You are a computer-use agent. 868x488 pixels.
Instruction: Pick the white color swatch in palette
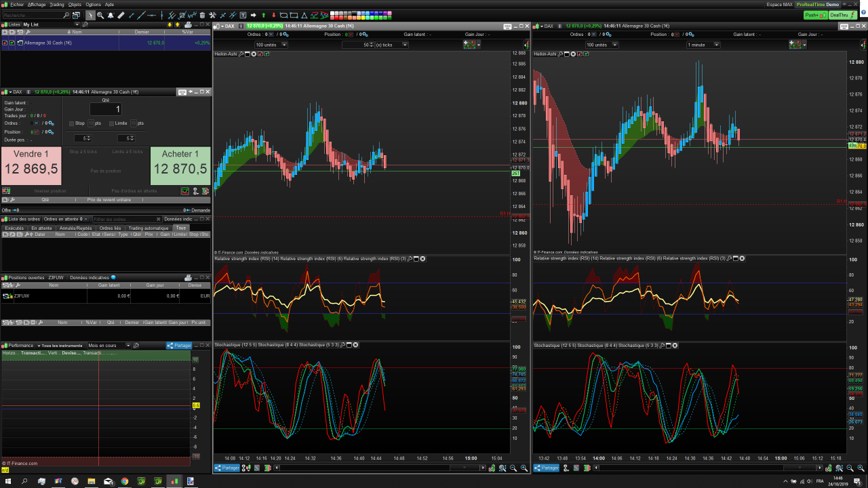point(332,13)
